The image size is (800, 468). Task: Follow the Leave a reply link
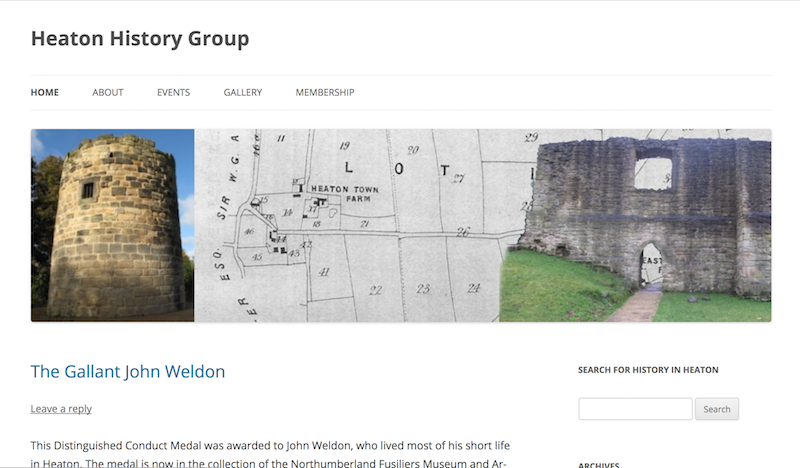click(x=61, y=409)
